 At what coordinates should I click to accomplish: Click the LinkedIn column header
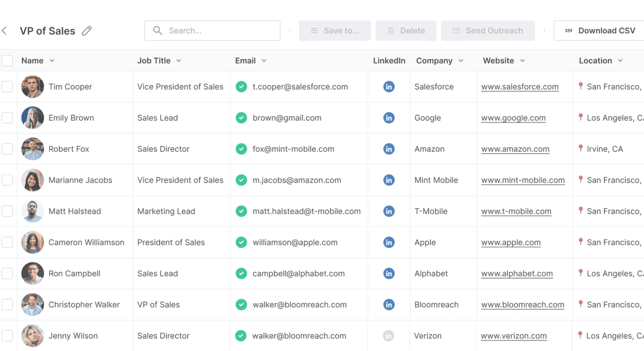click(x=389, y=61)
